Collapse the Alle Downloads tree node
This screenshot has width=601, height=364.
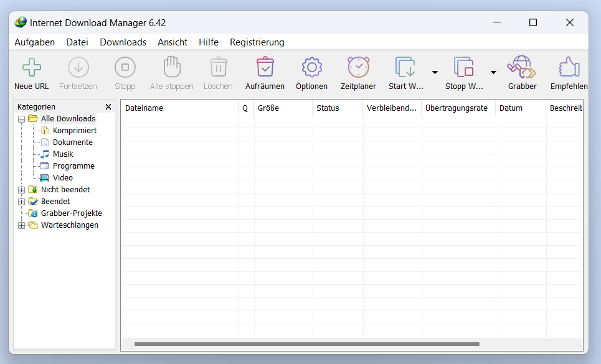[21, 119]
